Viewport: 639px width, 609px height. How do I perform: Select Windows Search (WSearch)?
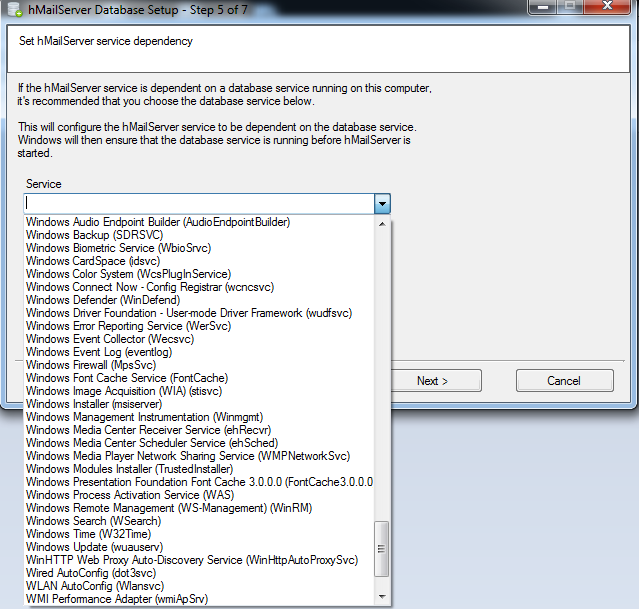click(199, 521)
